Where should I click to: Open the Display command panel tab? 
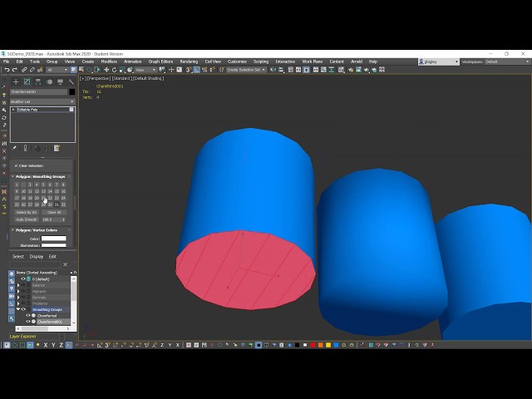point(60,81)
